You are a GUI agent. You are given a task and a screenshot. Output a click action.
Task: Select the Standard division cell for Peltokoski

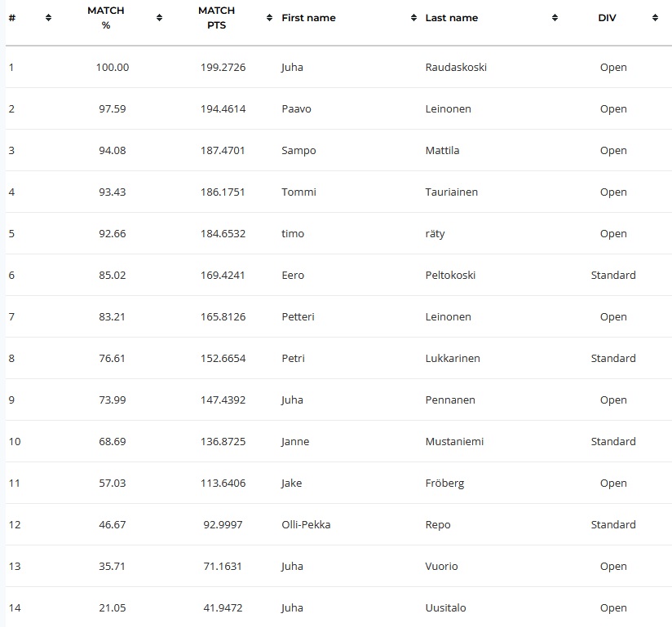pos(613,276)
